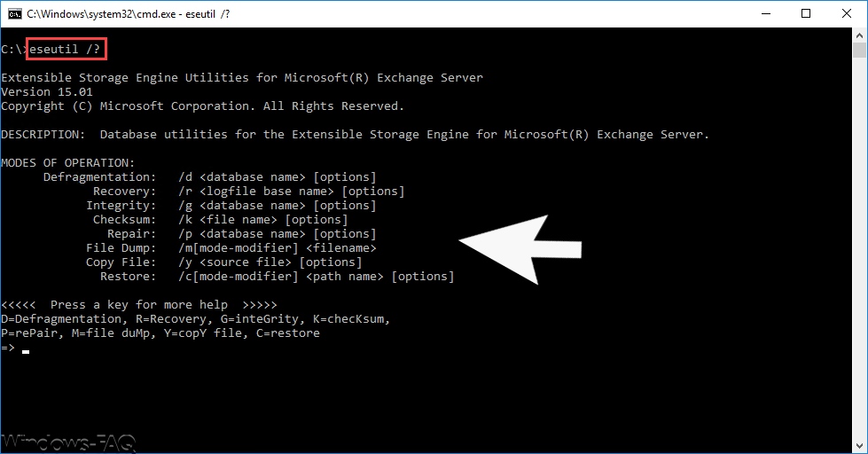This screenshot has width=868, height=454.
Task: Click the Integrity /g database line
Action: (231, 206)
